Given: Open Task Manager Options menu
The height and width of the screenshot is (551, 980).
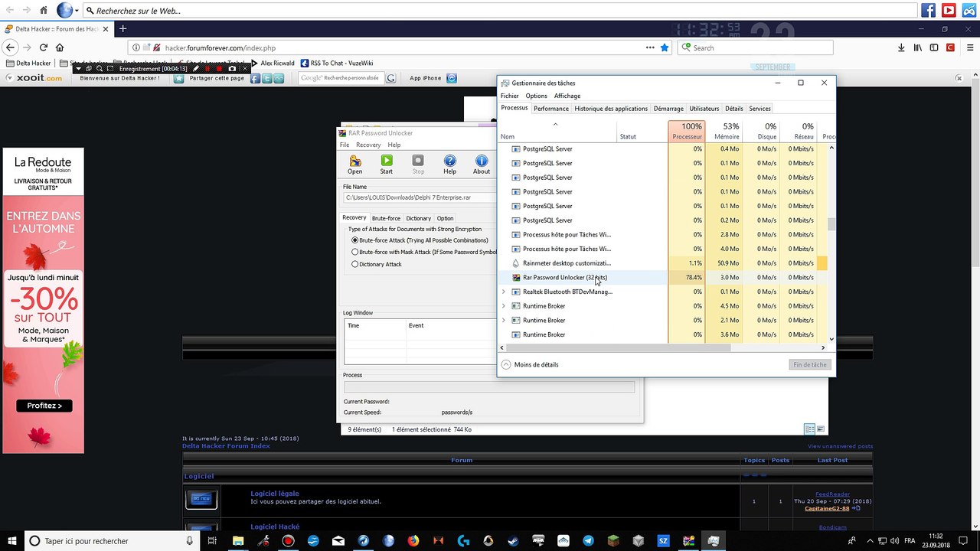Looking at the screenshot, I should pyautogui.click(x=537, y=96).
